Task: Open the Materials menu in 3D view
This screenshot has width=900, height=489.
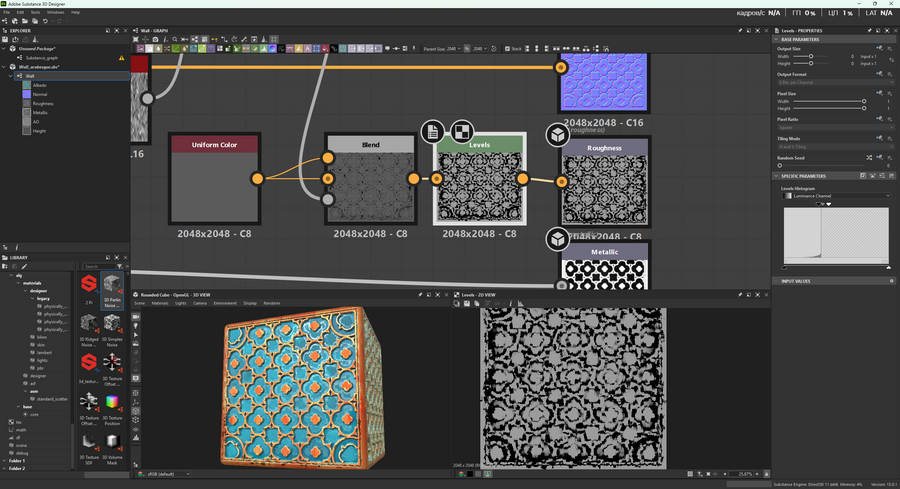Action: [160, 303]
